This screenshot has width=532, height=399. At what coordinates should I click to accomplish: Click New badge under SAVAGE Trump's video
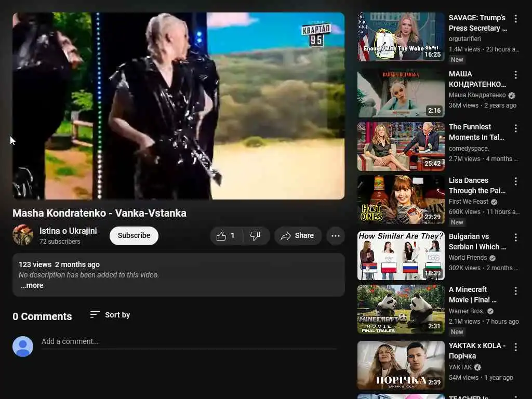(457, 60)
